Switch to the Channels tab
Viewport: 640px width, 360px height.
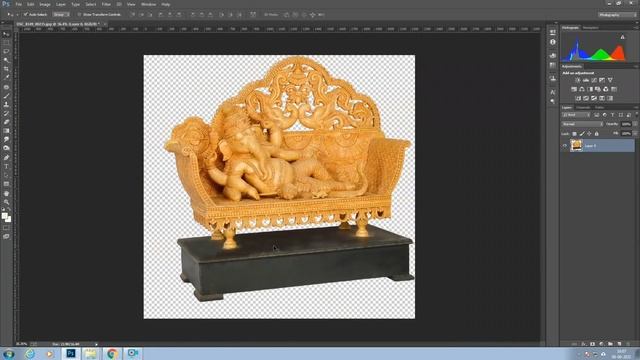[x=583, y=107]
